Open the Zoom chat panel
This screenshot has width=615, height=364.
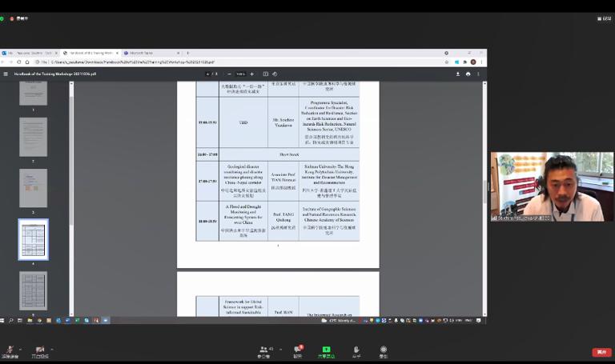tap(298, 350)
